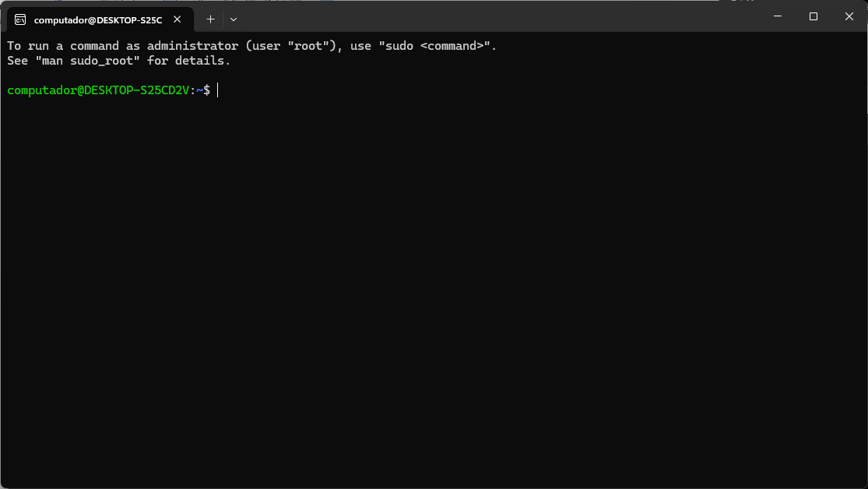Close the computador@DESKTOP-S25C tab
This screenshot has width=868, height=489.
pos(179,19)
